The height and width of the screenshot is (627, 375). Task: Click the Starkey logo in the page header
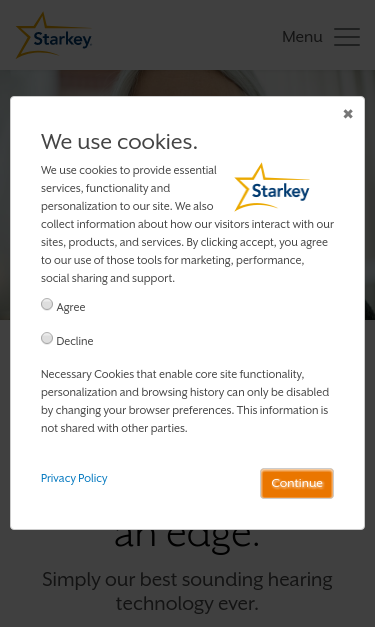54,36
